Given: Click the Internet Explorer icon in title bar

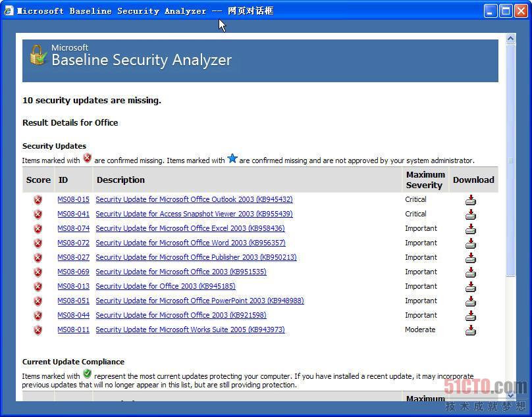Looking at the screenshot, I should tap(9, 11).
